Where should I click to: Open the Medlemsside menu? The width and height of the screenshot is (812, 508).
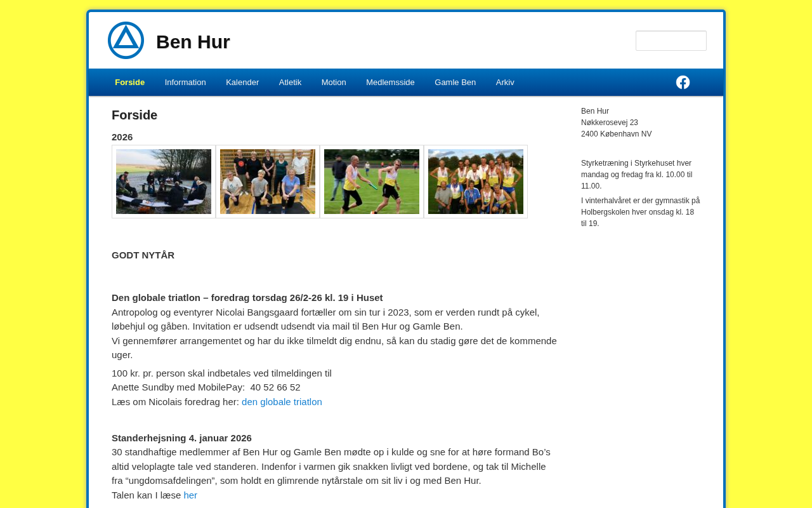(390, 83)
